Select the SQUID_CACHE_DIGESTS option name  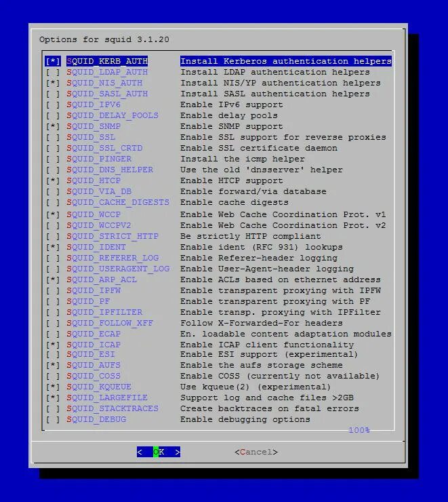(x=118, y=203)
